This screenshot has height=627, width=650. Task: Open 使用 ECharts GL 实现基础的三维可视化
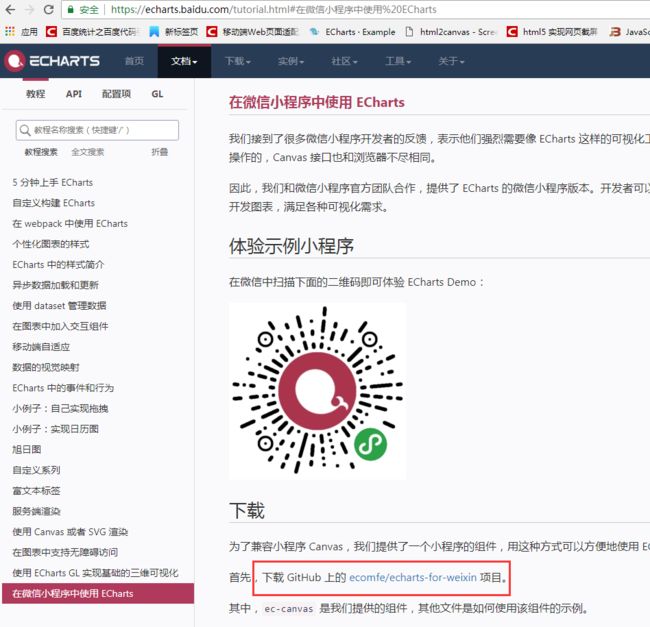[95, 573]
